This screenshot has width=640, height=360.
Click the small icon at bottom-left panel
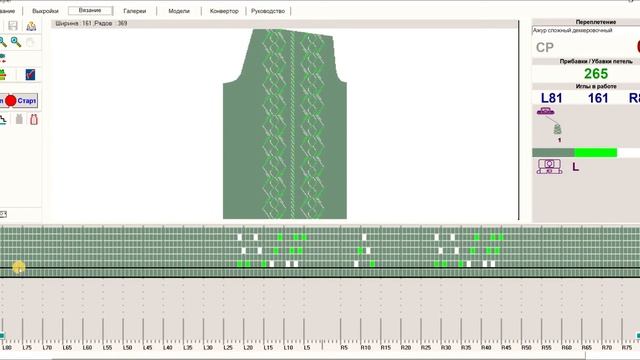click(3, 214)
